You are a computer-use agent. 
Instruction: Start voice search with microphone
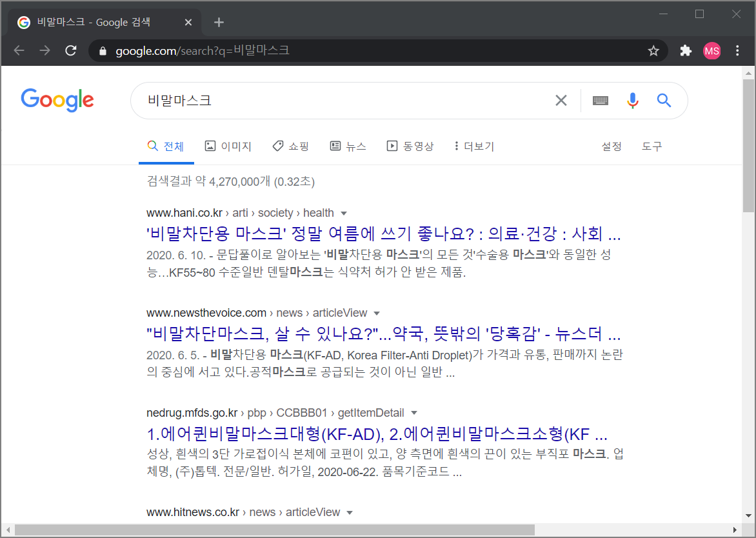click(633, 100)
